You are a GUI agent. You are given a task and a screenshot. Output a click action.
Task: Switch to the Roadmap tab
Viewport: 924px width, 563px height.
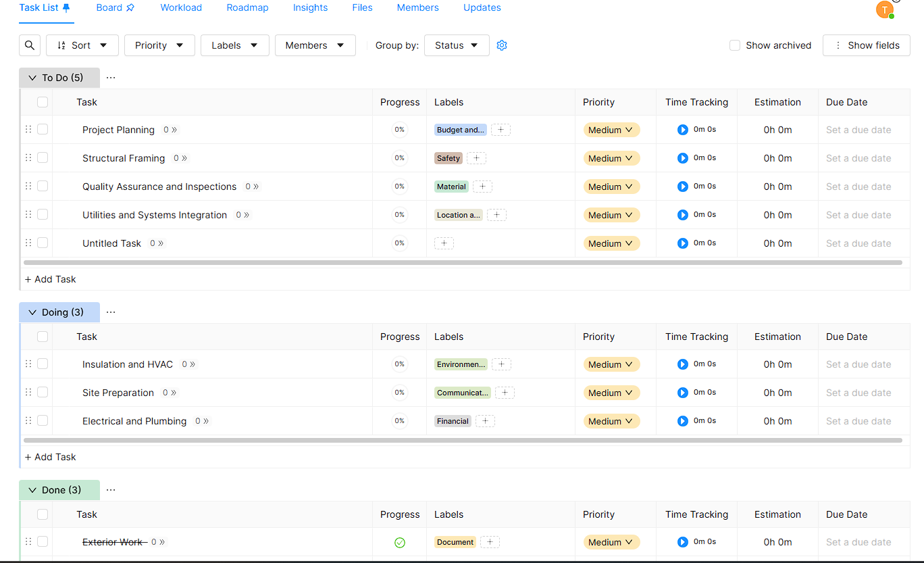tap(247, 7)
